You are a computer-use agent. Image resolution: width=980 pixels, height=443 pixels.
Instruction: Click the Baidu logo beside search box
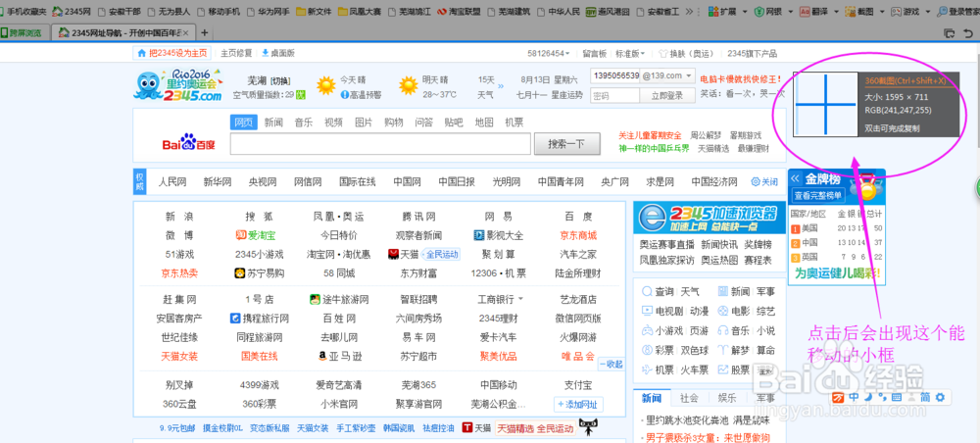coord(189,143)
